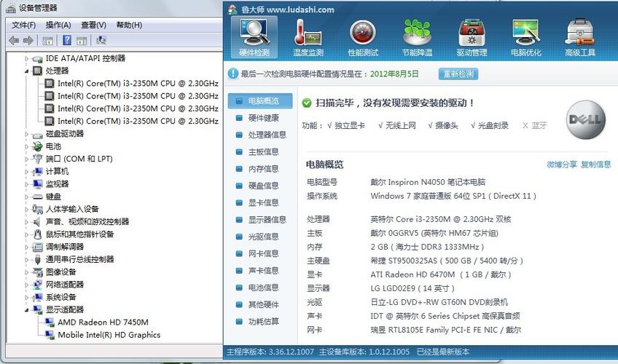
Task: Open the 电脑优化 PC optimization section
Action: coord(526,37)
